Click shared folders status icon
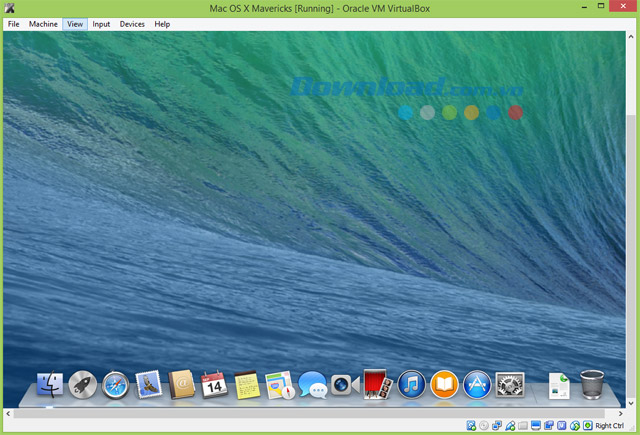This screenshot has height=435, width=640. click(523, 426)
